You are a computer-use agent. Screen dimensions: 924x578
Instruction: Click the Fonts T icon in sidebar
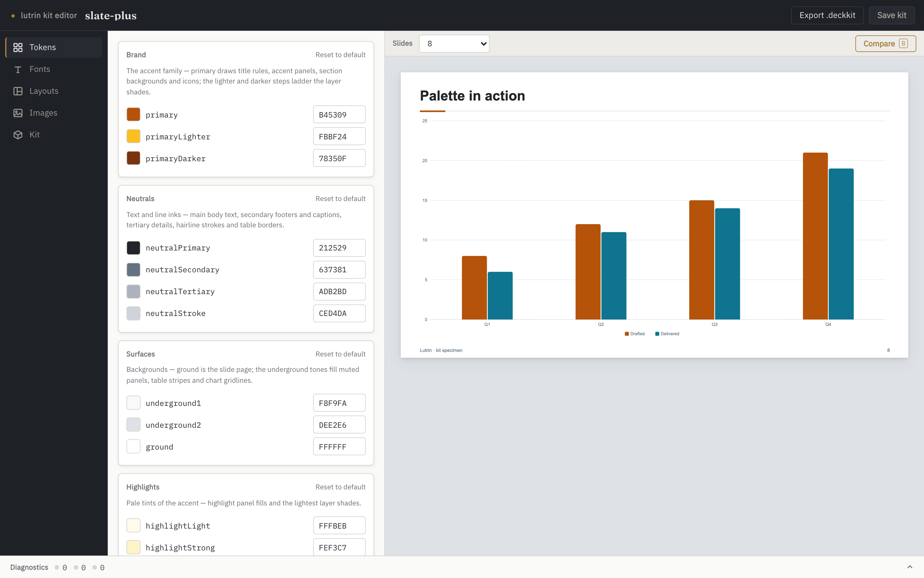(x=18, y=69)
